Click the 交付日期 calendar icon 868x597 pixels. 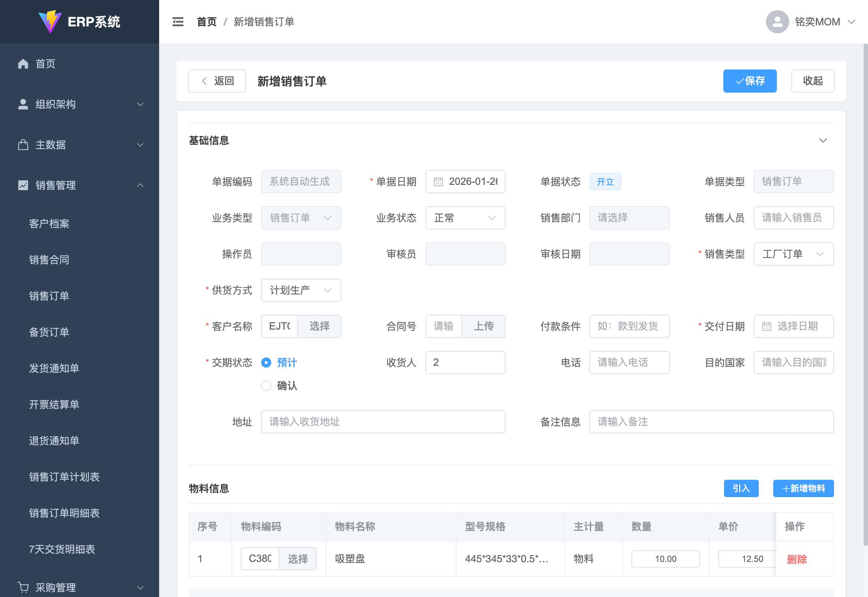766,327
